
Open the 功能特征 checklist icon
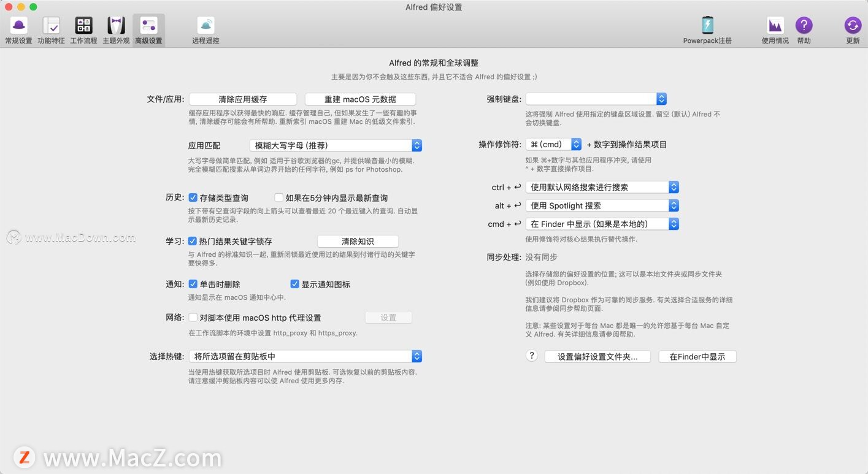point(51,25)
